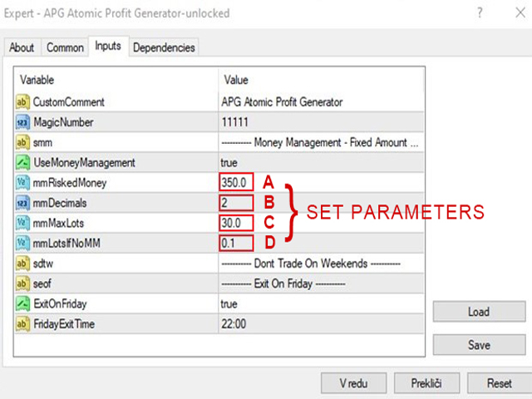Select the mmLotsIfNoMM variable name

click(66, 244)
